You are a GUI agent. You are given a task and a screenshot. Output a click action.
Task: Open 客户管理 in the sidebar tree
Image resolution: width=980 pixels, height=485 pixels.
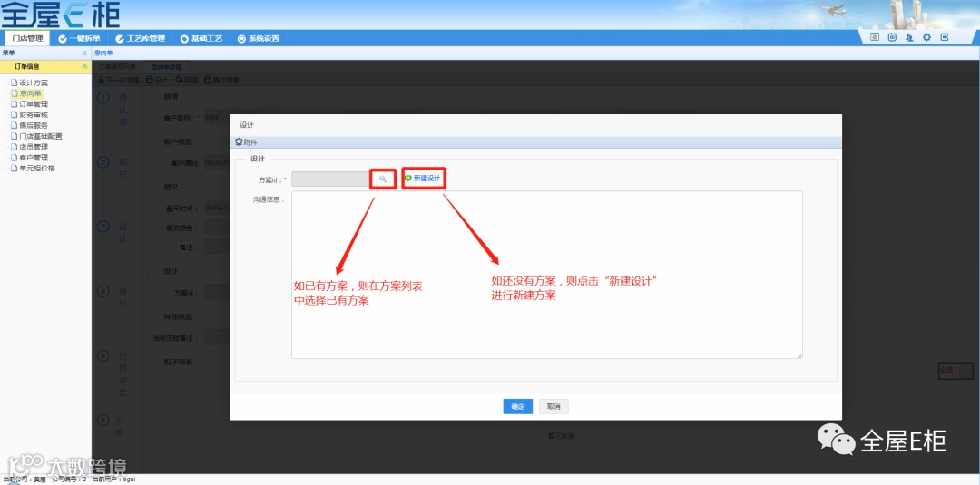[x=29, y=158]
